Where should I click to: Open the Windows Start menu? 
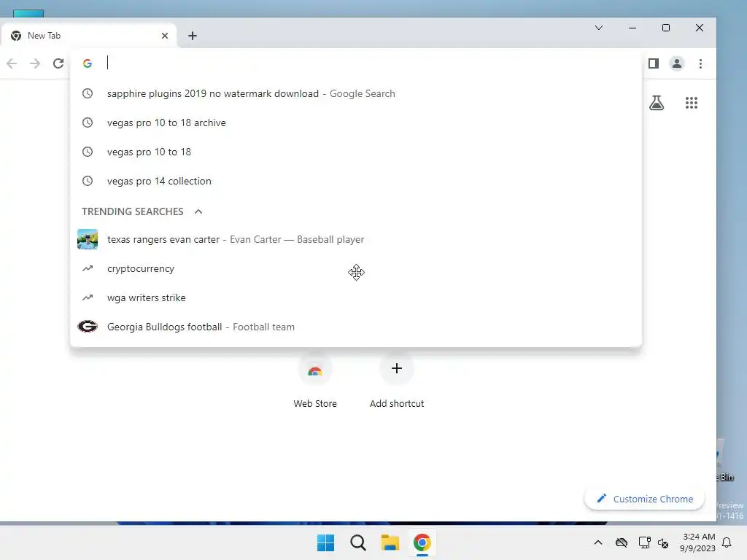click(x=326, y=542)
